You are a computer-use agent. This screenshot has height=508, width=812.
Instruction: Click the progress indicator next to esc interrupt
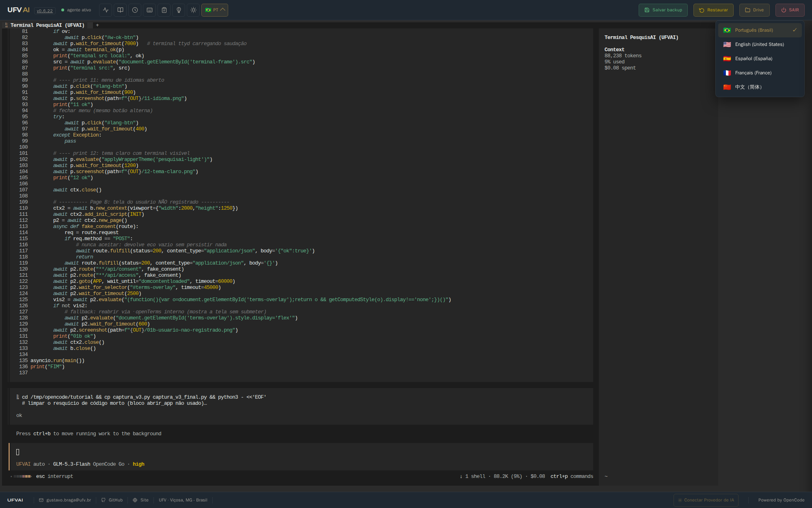tap(21, 476)
